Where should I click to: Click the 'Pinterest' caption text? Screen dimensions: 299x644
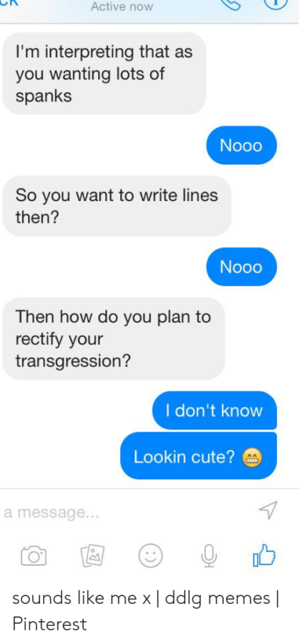(x=49, y=624)
